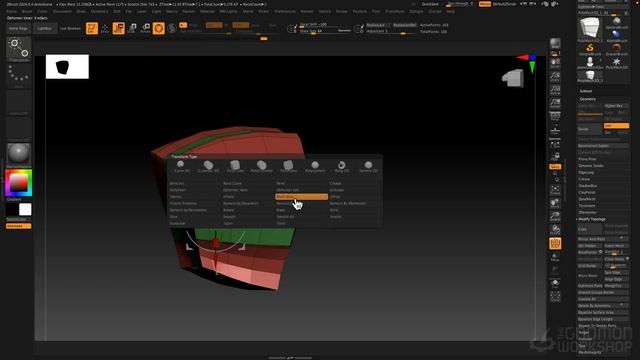The height and width of the screenshot is (360, 640).
Task: Open the current brush thumbnail on left shelf
Action: click(x=19, y=49)
